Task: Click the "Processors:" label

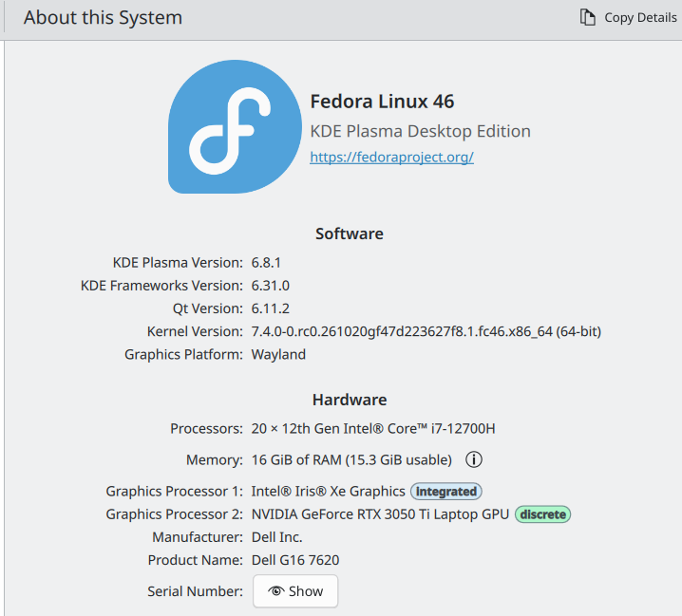Action: click(x=207, y=429)
